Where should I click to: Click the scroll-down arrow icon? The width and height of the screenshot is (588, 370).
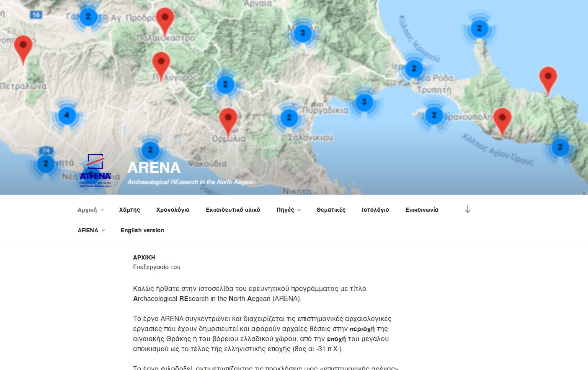[x=467, y=210]
